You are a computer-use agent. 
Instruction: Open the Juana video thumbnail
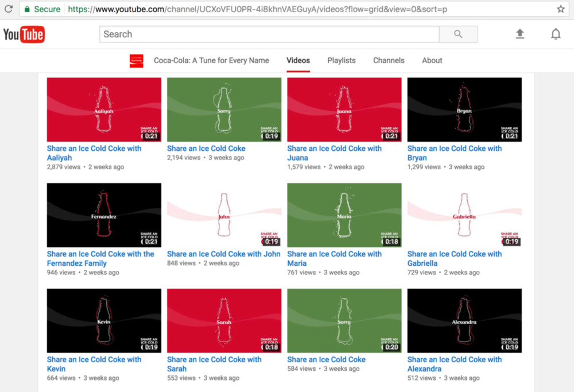point(344,110)
